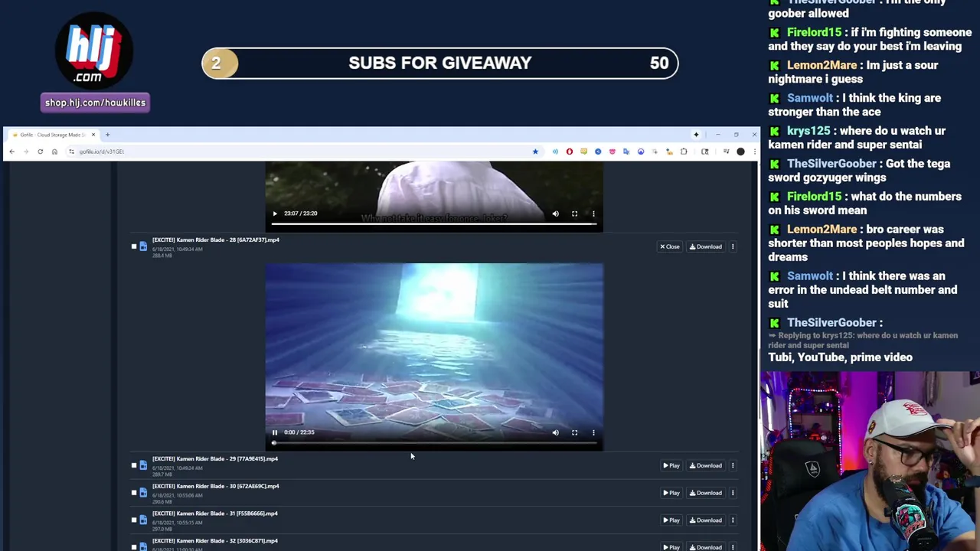Open a new browser tab
This screenshot has width=980, height=551.
(107, 135)
